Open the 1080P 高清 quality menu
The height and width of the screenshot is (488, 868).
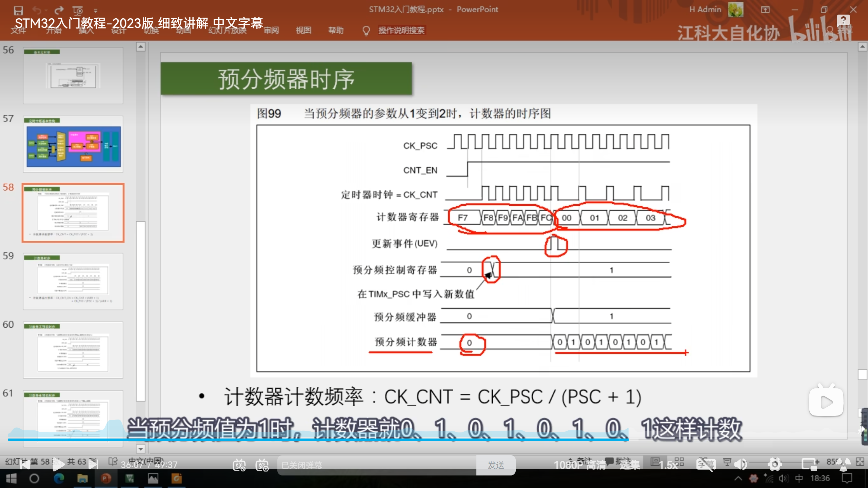coord(580,465)
